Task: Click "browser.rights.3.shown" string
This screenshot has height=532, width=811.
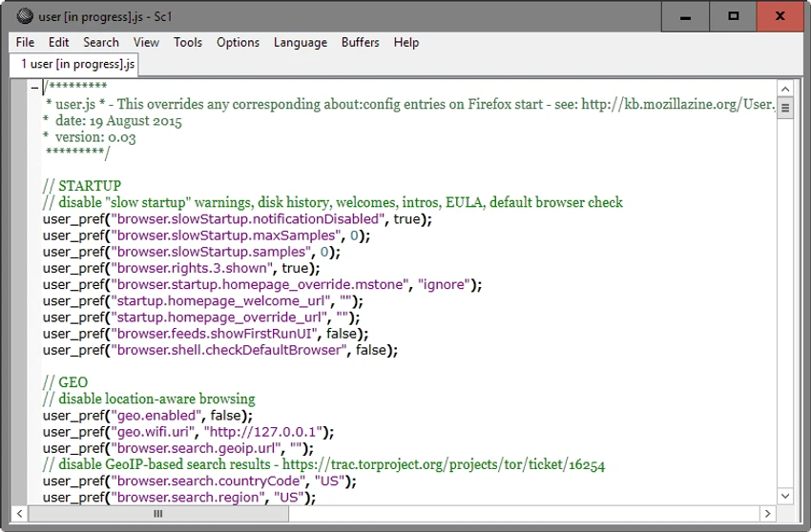Action: point(192,268)
